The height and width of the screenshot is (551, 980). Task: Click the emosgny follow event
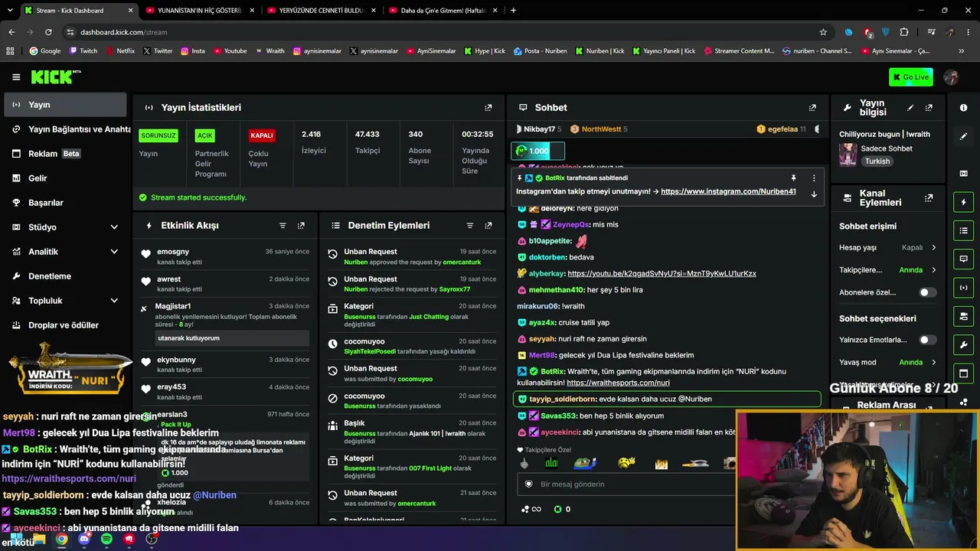click(x=225, y=256)
